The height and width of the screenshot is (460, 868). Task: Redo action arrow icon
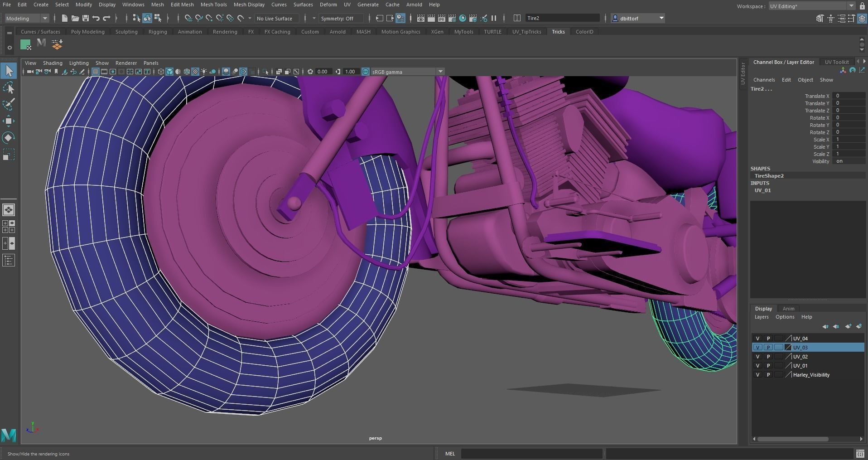[x=106, y=18]
